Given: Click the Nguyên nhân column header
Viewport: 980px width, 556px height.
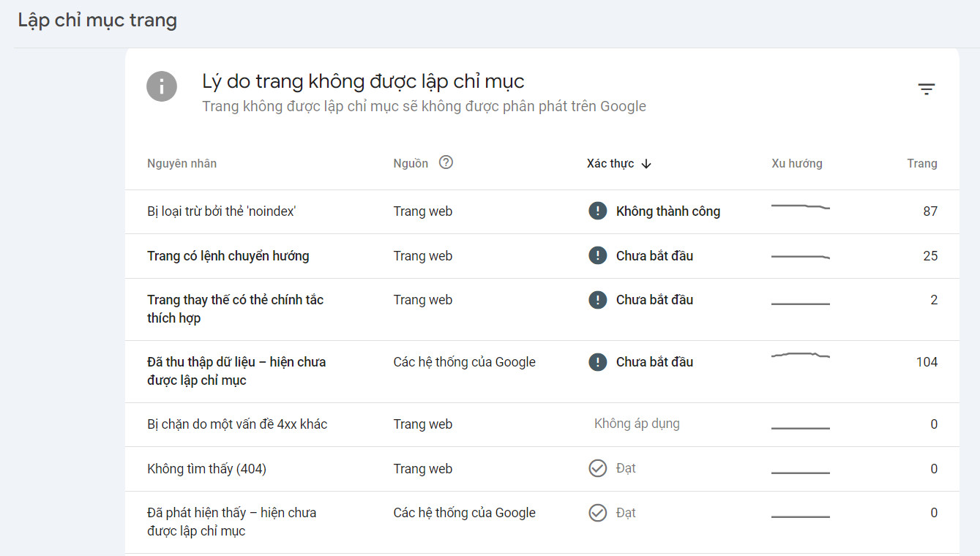Looking at the screenshot, I should pos(182,163).
